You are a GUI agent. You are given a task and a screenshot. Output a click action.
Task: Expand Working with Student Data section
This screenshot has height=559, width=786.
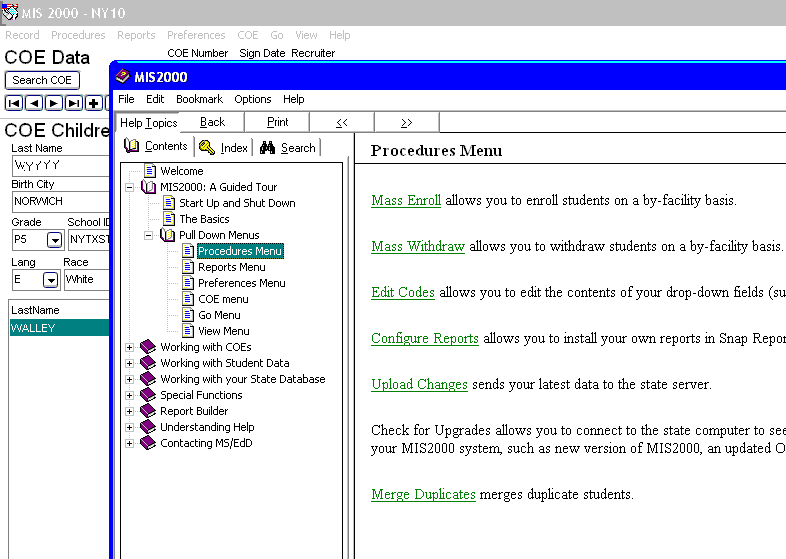(x=129, y=363)
